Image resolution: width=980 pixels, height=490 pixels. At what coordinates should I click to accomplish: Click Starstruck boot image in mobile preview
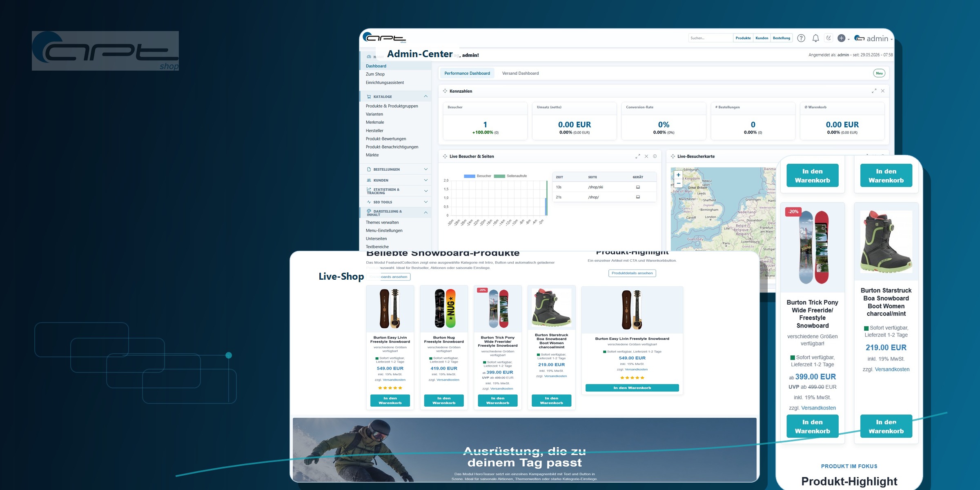[x=886, y=242]
